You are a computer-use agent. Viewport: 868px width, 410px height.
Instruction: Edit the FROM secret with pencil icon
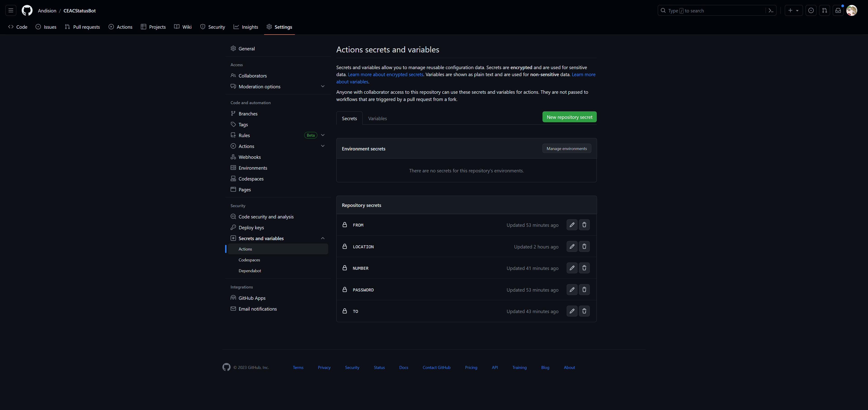click(x=572, y=225)
